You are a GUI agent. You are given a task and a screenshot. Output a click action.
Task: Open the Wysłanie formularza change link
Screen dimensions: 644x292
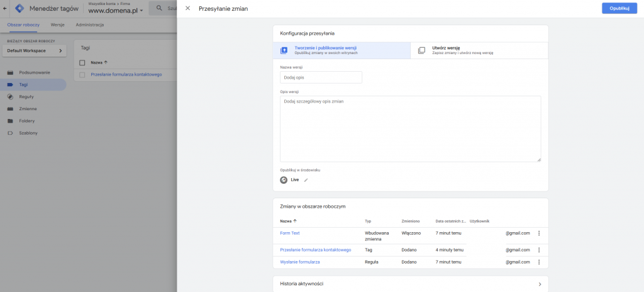pos(300,262)
